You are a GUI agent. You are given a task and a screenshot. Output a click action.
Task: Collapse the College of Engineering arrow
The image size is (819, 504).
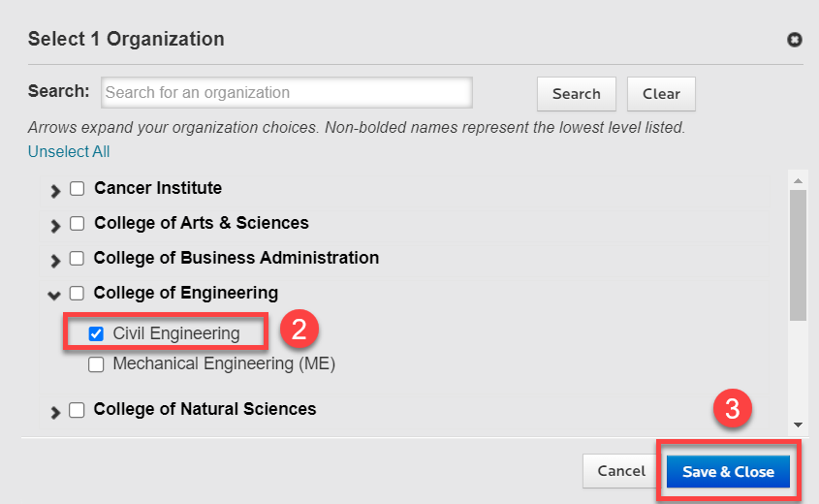point(55,295)
